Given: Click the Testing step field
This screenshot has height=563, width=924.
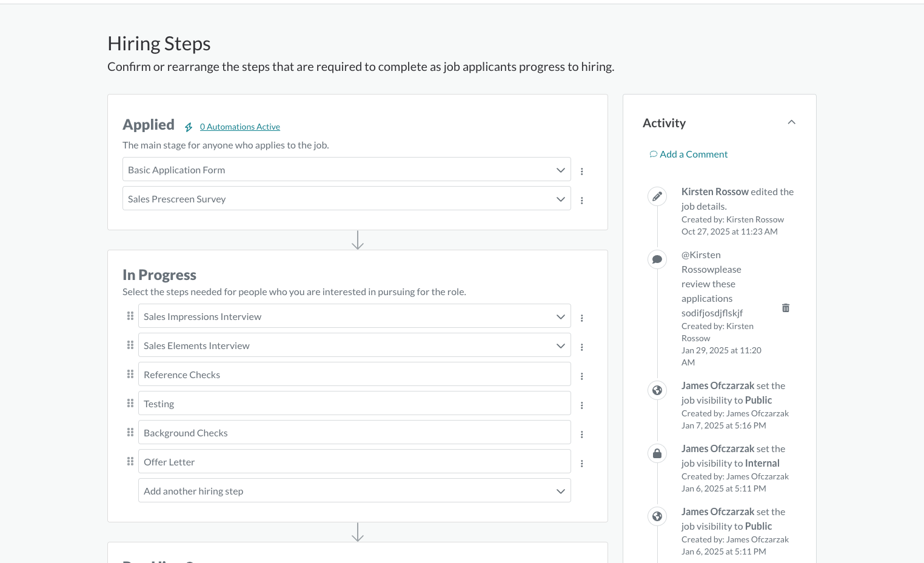Looking at the screenshot, I should click(x=355, y=404).
